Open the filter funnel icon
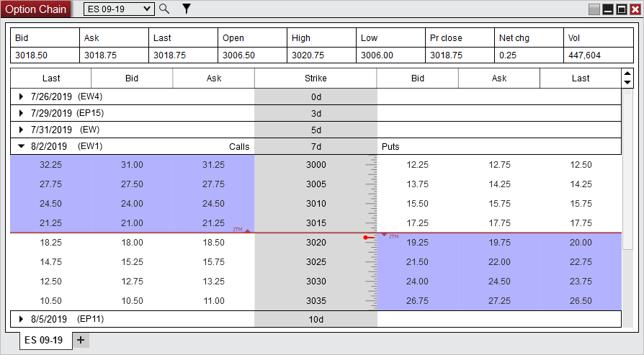The width and height of the screenshot is (644, 355). [187, 9]
